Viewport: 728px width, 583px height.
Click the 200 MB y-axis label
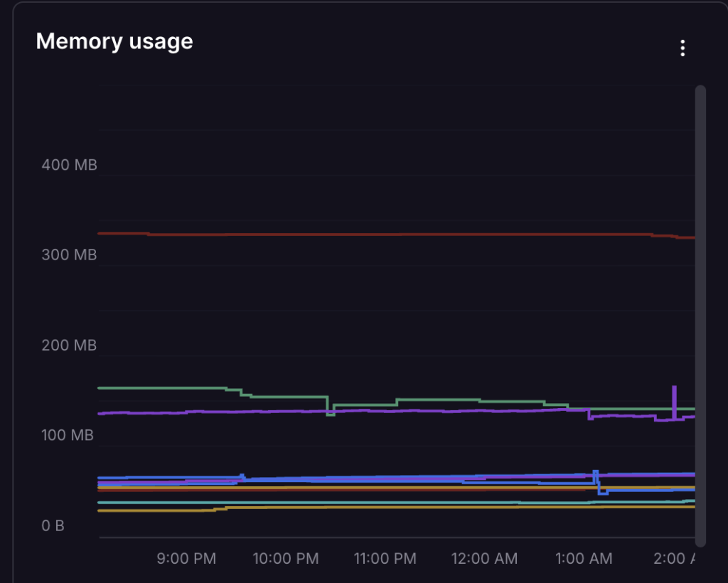tap(69, 346)
